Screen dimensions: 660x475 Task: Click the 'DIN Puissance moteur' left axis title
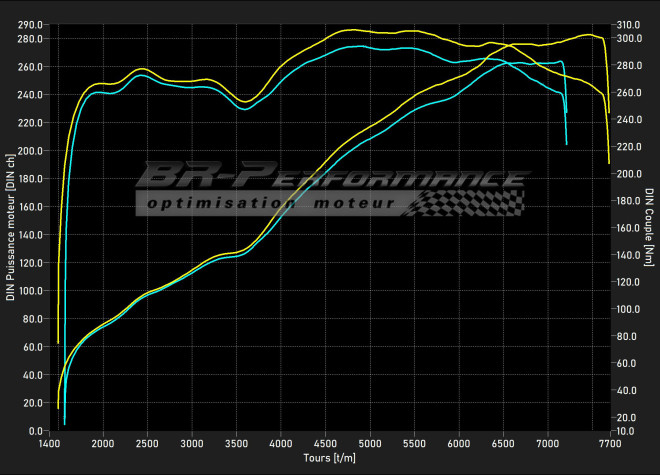click(x=11, y=228)
